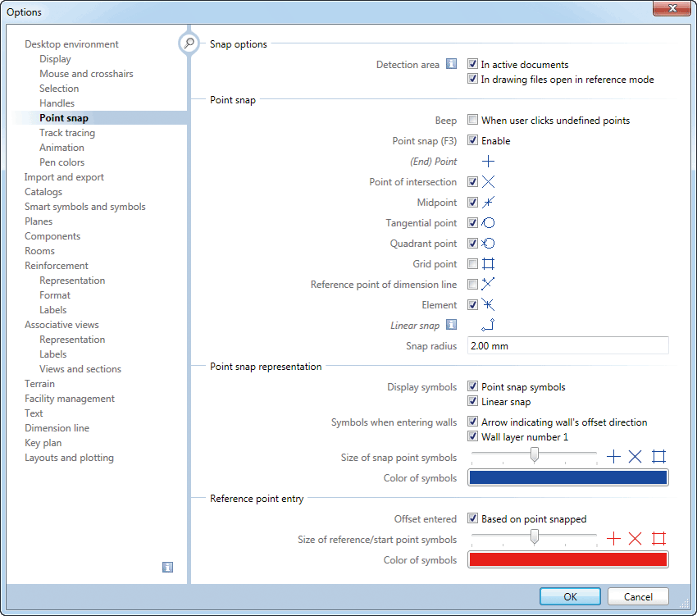Screen dimensions: 697x616
Task: Uncheck Midpoint checkbox
Action: click(x=472, y=202)
